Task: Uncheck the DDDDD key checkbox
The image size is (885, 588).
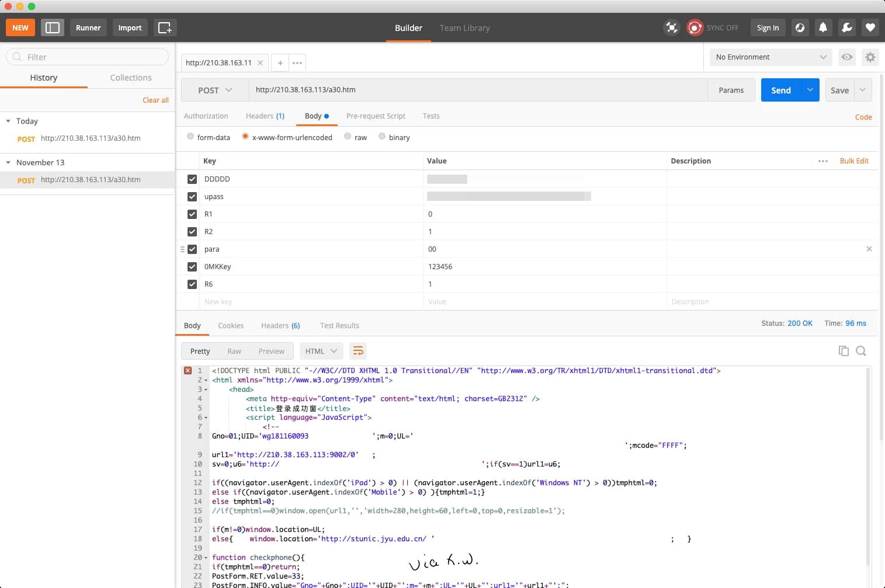Action: pos(192,179)
